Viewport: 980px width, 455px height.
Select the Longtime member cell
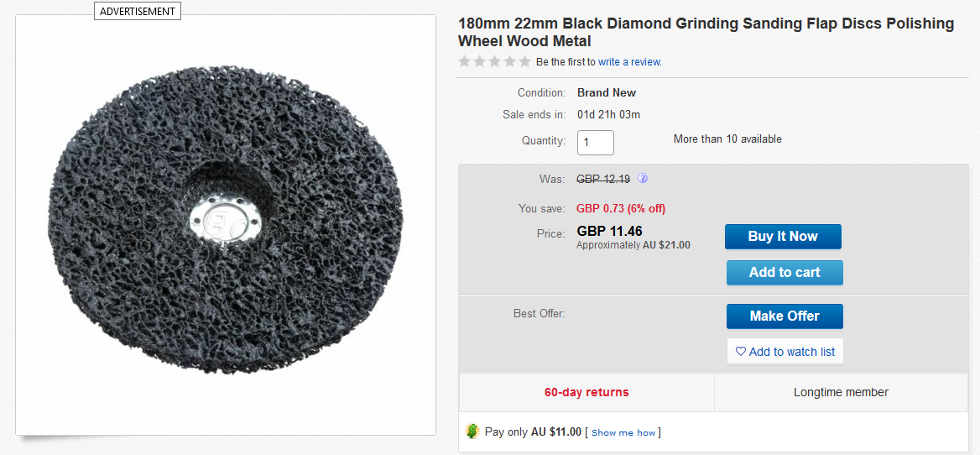click(x=841, y=392)
